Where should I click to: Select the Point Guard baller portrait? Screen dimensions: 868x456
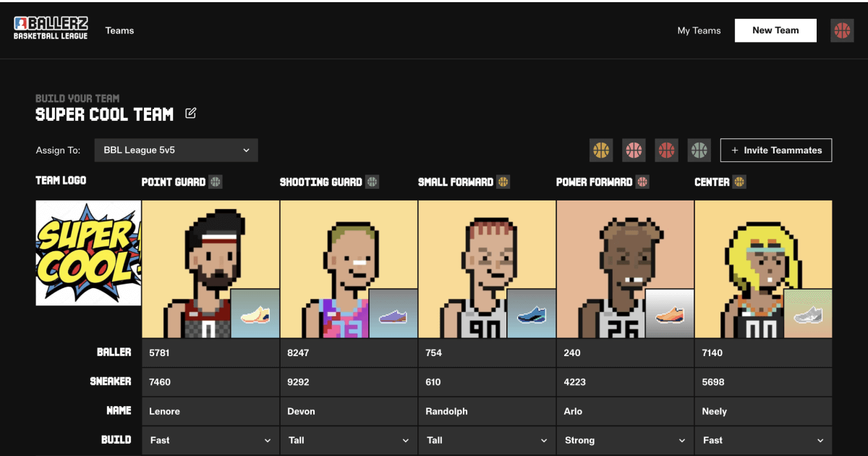pyautogui.click(x=210, y=269)
